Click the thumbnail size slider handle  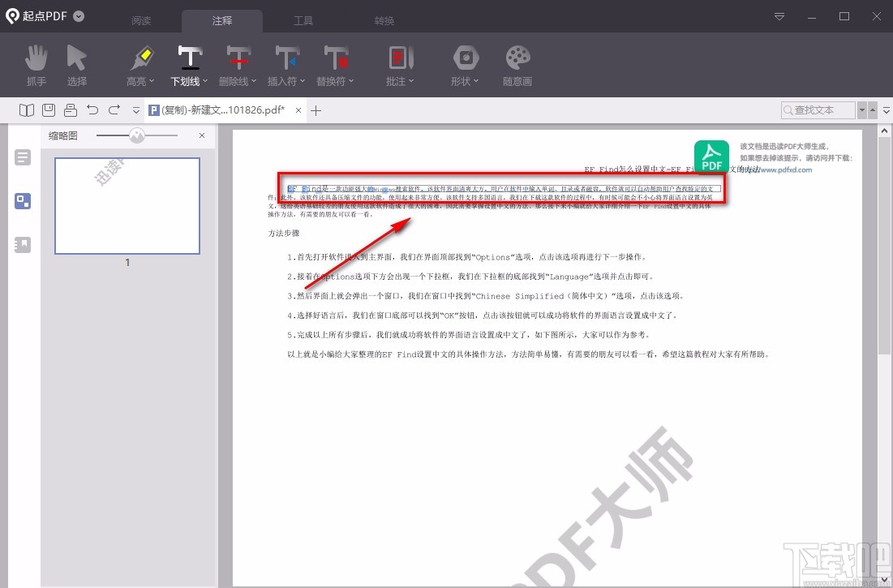[137, 135]
